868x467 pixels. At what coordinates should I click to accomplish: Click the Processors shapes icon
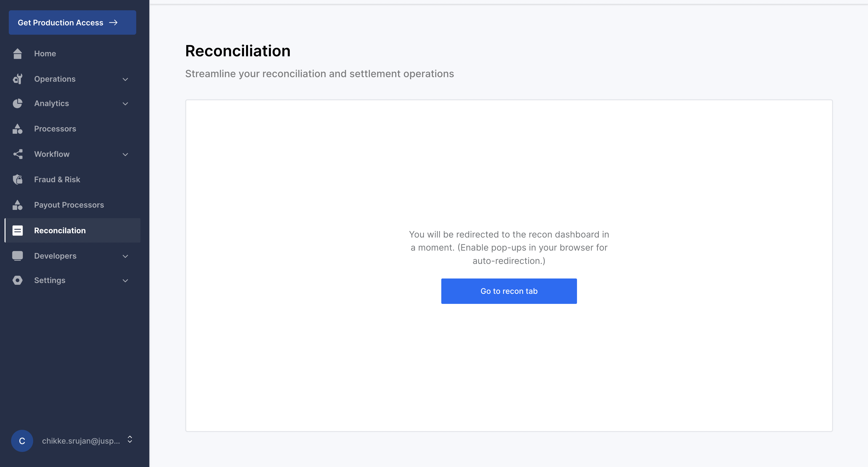[18, 129]
